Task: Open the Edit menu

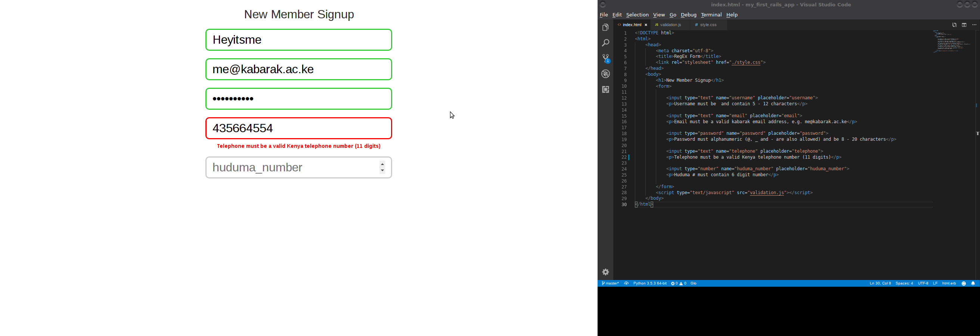Action: (617, 15)
